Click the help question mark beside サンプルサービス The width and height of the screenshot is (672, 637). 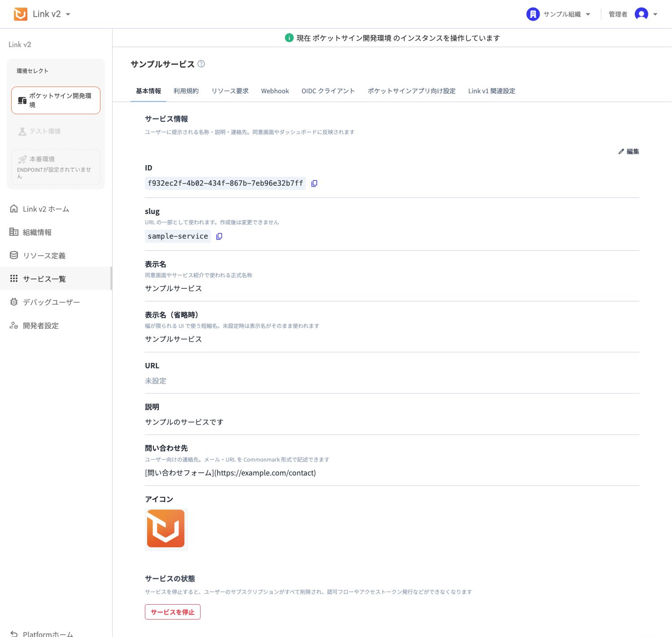pyautogui.click(x=201, y=64)
